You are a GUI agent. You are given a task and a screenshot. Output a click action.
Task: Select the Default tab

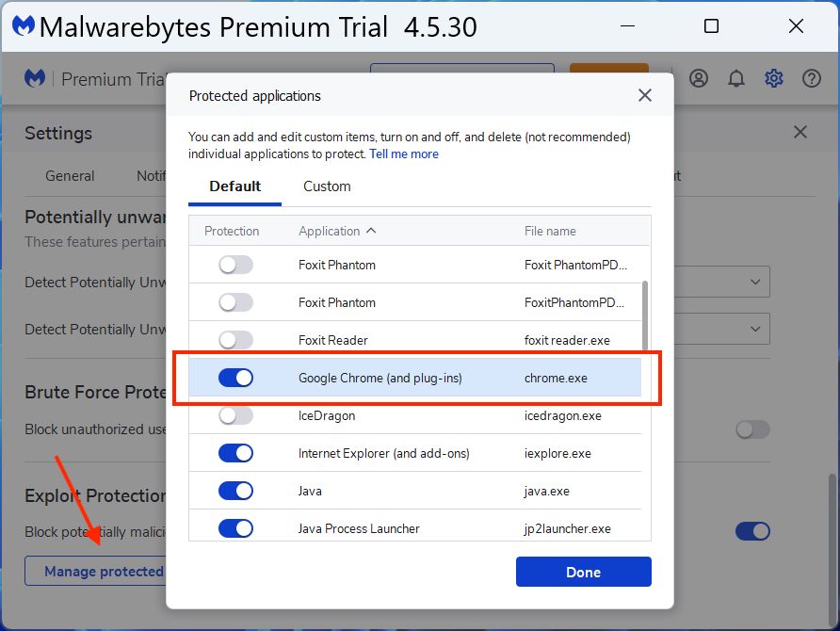coord(234,186)
